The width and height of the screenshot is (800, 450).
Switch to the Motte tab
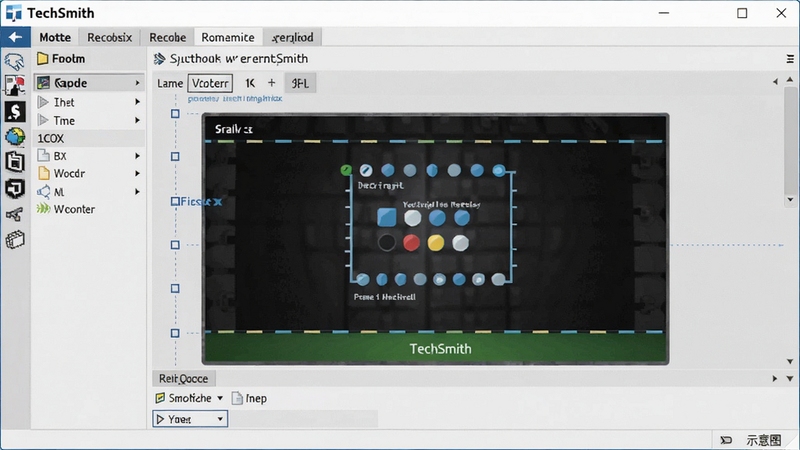tap(55, 37)
